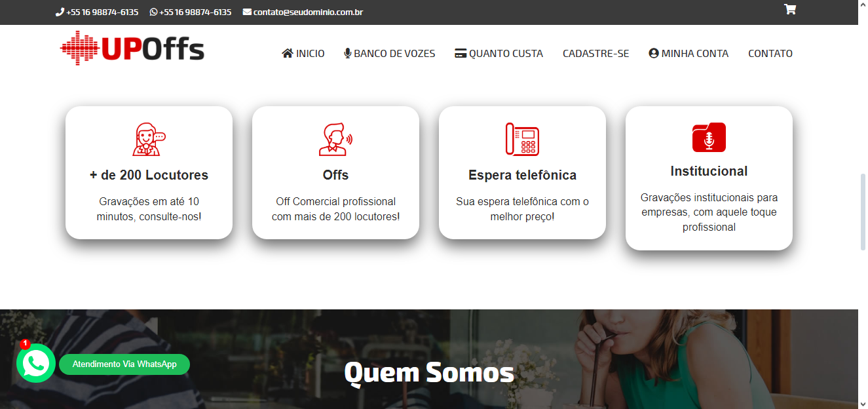Click the Institucional card heading
This screenshot has width=868, height=409.
(x=709, y=171)
